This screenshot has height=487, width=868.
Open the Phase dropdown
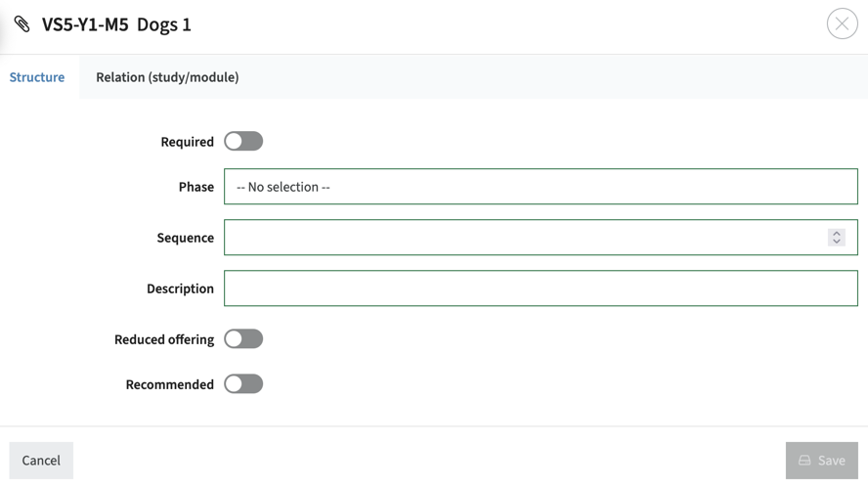point(540,187)
